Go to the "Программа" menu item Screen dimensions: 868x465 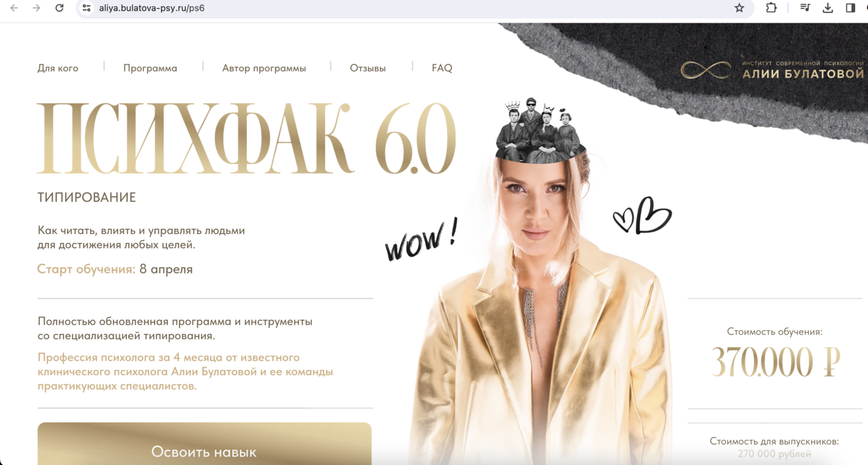(x=150, y=68)
